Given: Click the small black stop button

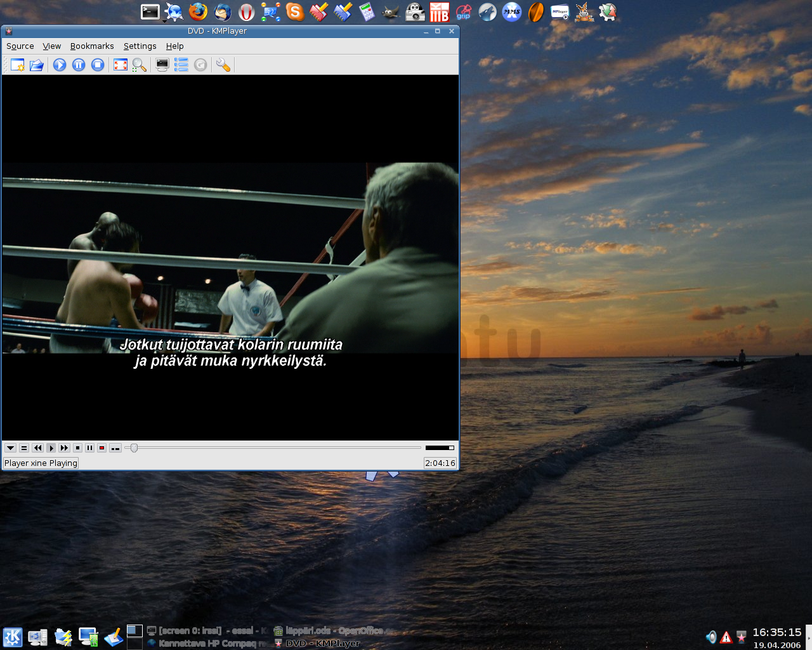Looking at the screenshot, I should (77, 448).
